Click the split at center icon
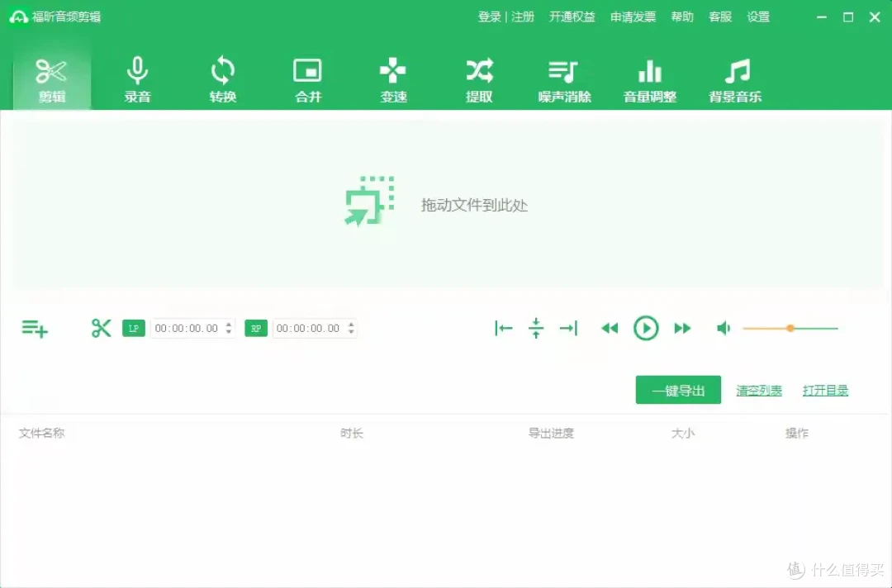This screenshot has height=588, width=892. (x=536, y=328)
